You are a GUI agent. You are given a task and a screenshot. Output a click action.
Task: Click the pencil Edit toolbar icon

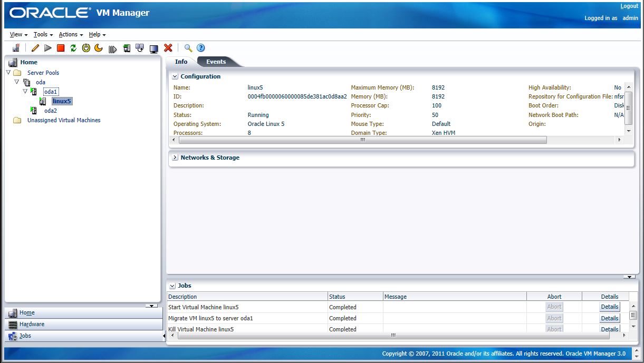coord(35,48)
